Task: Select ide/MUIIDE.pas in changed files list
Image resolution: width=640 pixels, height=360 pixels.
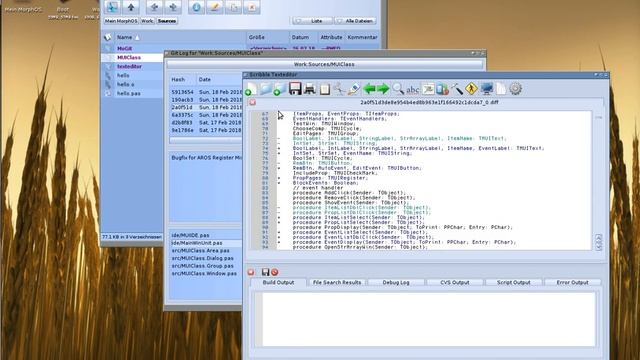Action: [206, 236]
